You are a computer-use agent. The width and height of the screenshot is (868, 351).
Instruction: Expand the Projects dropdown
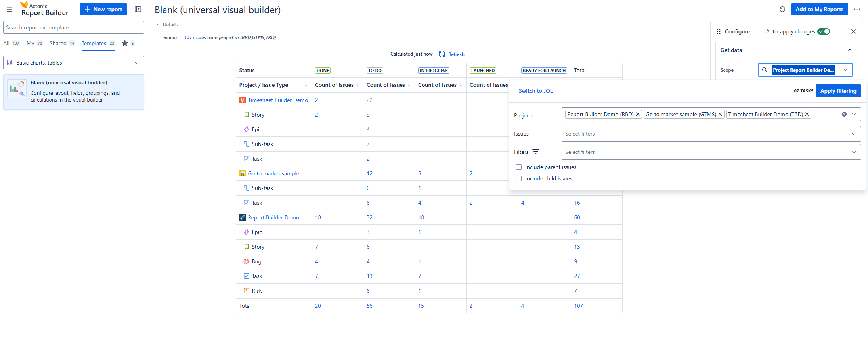[854, 114]
